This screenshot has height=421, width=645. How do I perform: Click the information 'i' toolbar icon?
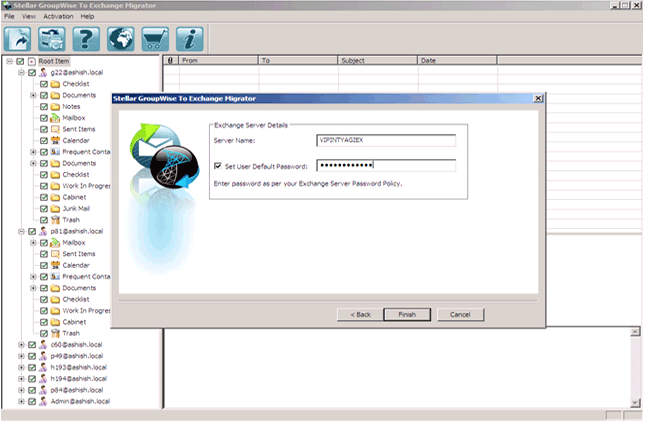pyautogui.click(x=190, y=39)
